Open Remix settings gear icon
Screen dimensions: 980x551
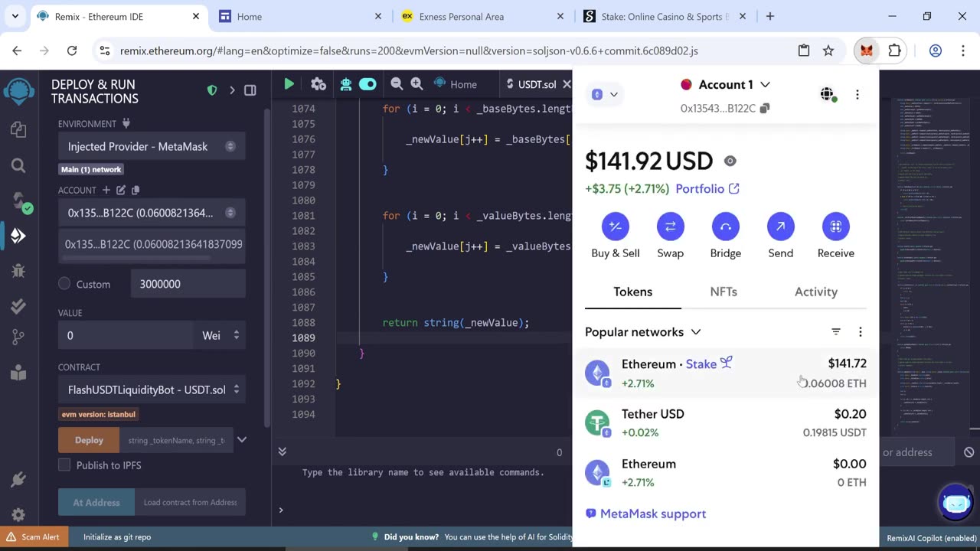(18, 515)
